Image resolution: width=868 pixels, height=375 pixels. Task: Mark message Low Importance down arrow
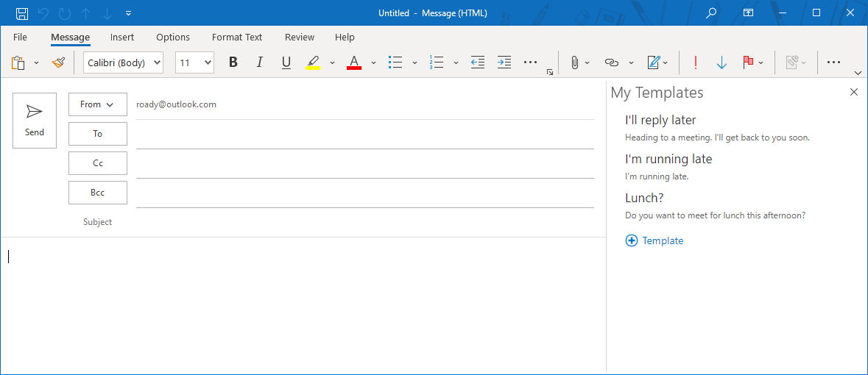tap(721, 63)
